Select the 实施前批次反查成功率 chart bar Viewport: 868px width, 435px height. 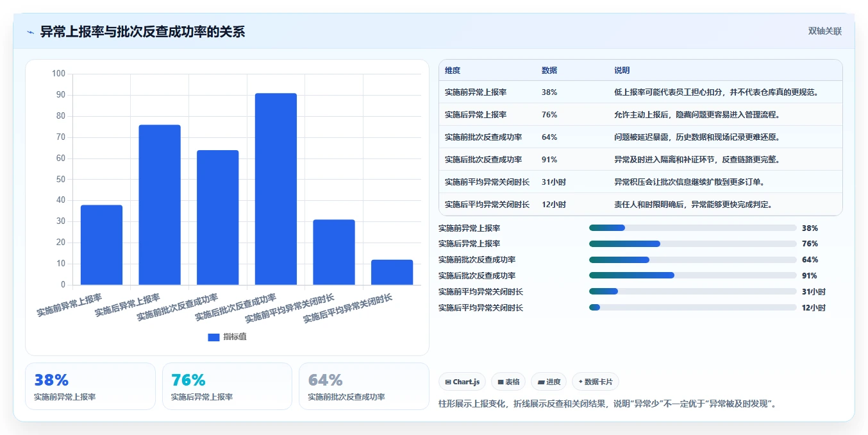click(x=218, y=217)
